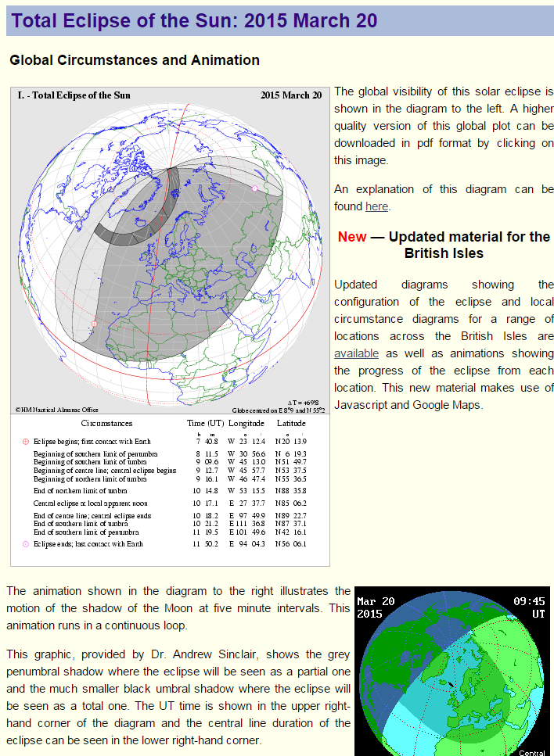Click the pink eclipse-end circle on the globe
554x756 pixels.
[x=255, y=188]
